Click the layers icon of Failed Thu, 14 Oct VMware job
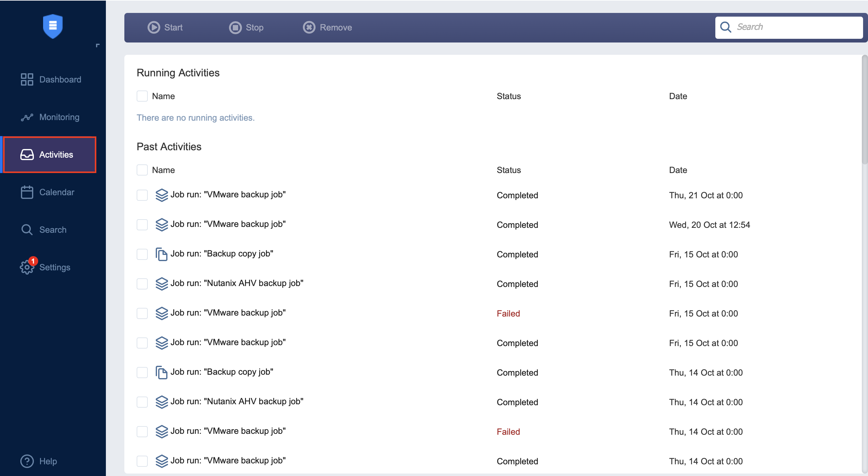The image size is (868, 476). (x=162, y=432)
